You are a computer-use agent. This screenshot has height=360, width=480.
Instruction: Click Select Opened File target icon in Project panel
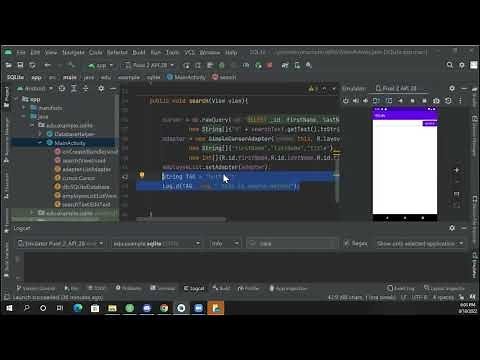coord(62,89)
